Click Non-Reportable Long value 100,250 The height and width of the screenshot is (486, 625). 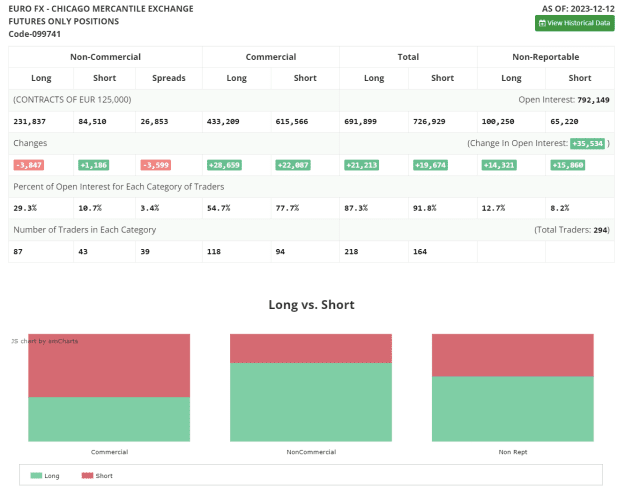tap(498, 122)
